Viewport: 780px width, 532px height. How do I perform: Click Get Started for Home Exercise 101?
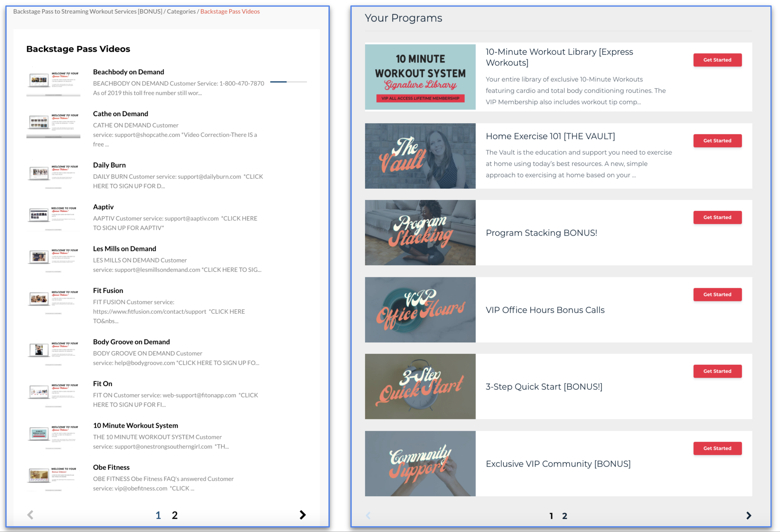pos(717,141)
